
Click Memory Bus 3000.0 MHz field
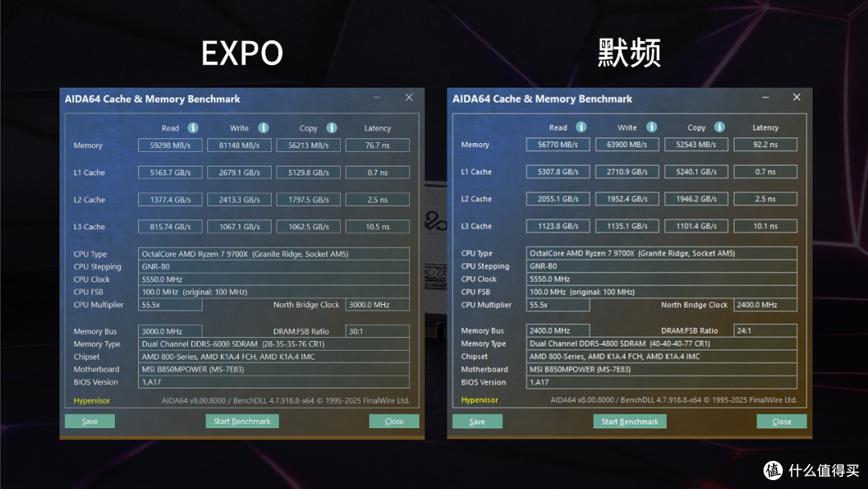[x=170, y=331]
